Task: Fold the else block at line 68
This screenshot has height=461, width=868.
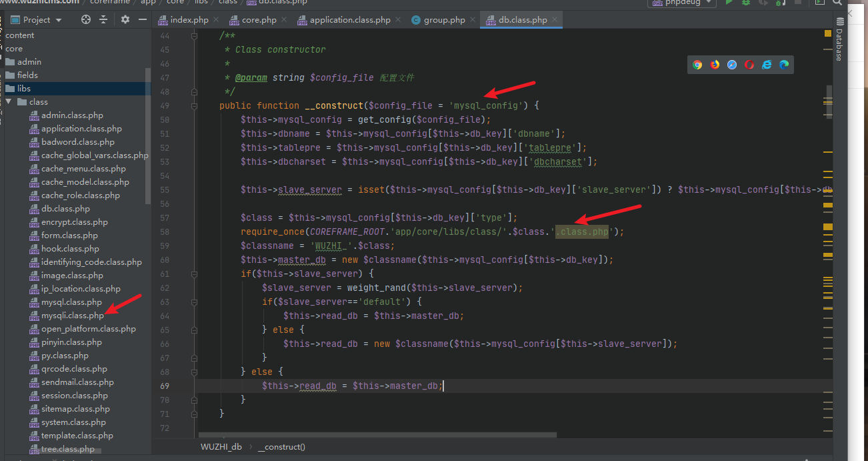Action: (x=194, y=372)
